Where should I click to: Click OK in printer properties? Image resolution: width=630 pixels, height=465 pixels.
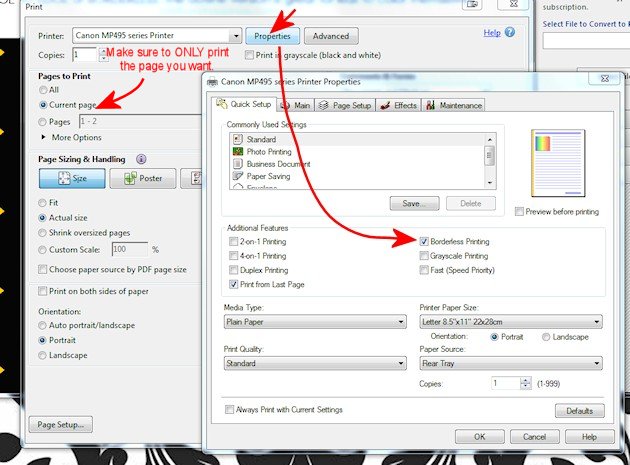[x=480, y=436]
